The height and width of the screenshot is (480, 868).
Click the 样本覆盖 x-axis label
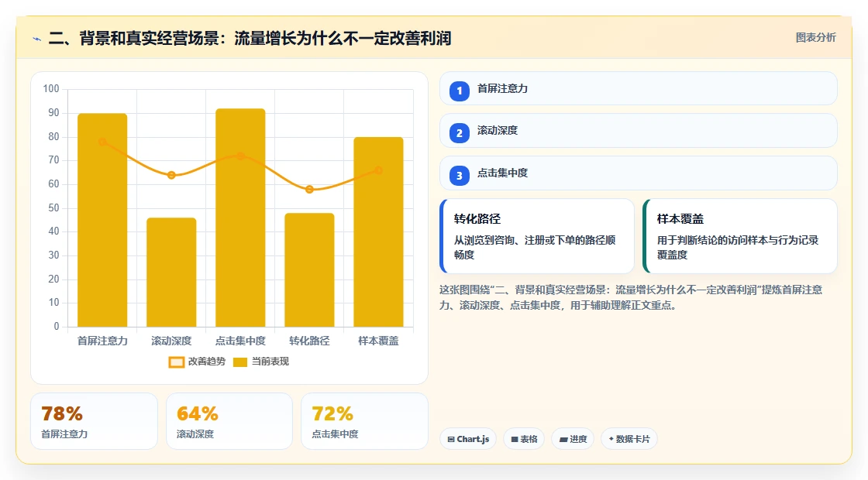pyautogui.click(x=379, y=341)
